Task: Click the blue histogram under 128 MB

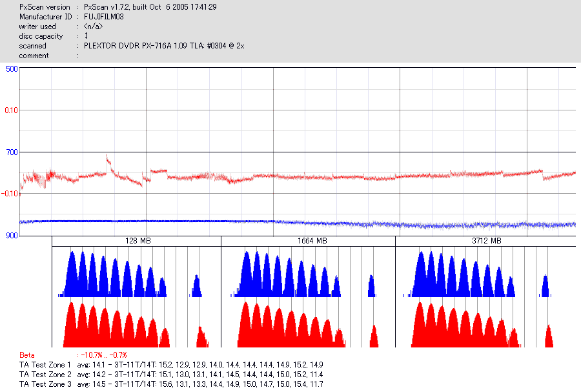Action: point(130,274)
